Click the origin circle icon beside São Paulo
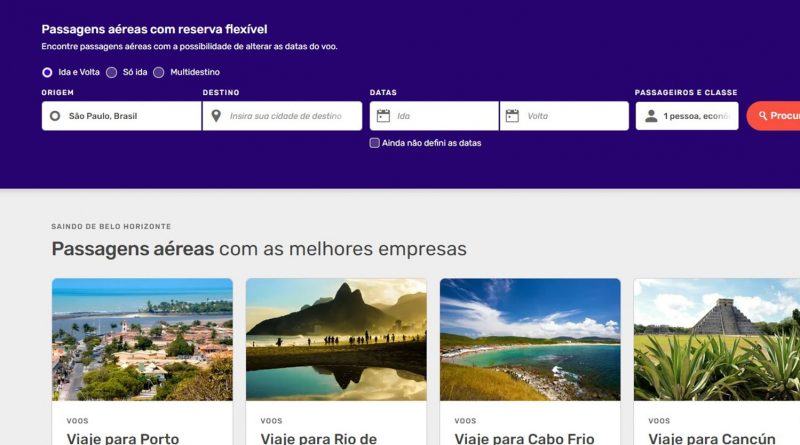Viewport: 800px width, 445px height. coord(55,116)
